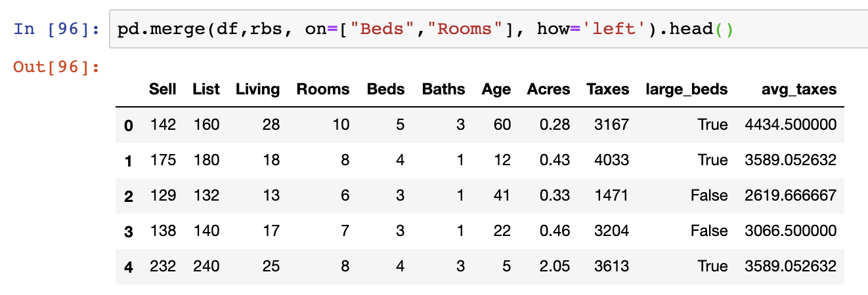Select the Acres column header

548,89
